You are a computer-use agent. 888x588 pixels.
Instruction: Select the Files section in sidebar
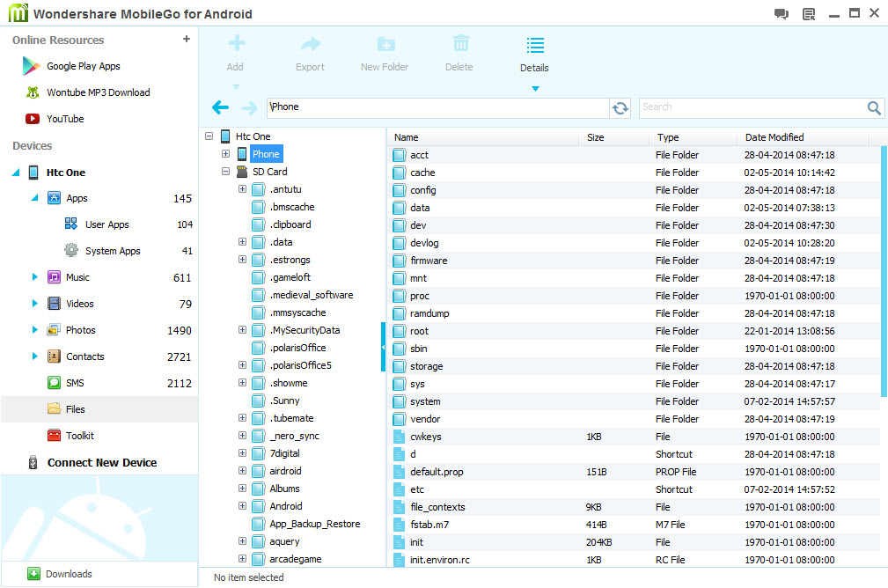(99, 409)
